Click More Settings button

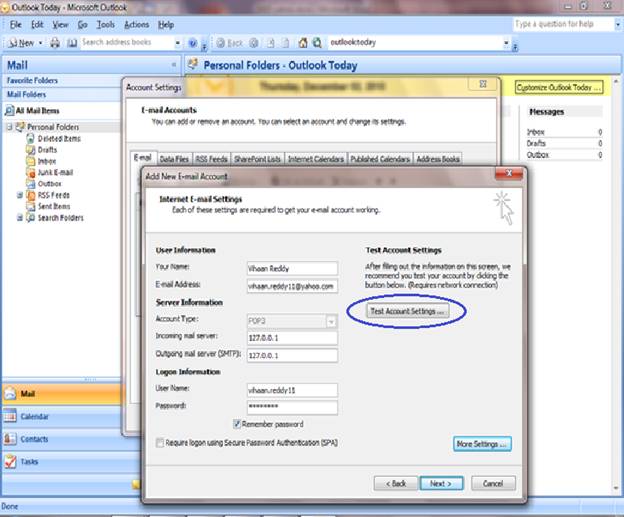pos(482,444)
